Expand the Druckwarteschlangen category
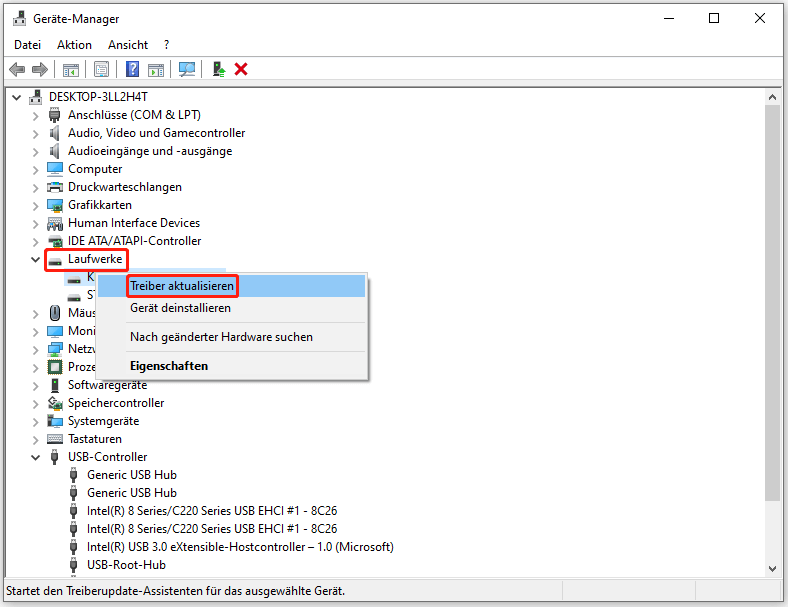 coord(35,188)
